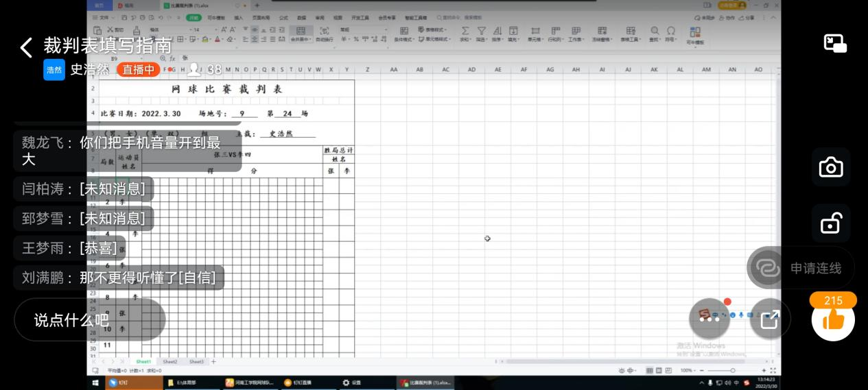Toggle page layout view in status bar
The image size is (868, 390).
660,370
